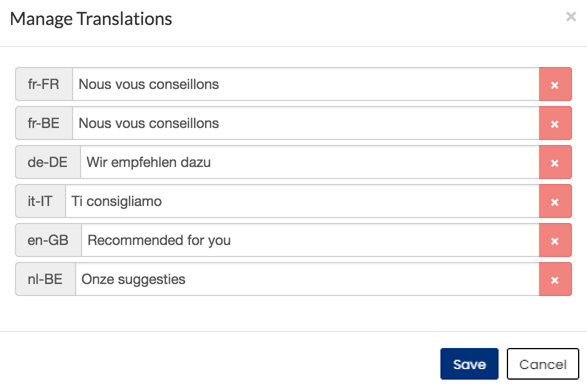Image resolution: width=587 pixels, height=387 pixels.
Task: Select the en-GB locale label
Action: coord(48,240)
